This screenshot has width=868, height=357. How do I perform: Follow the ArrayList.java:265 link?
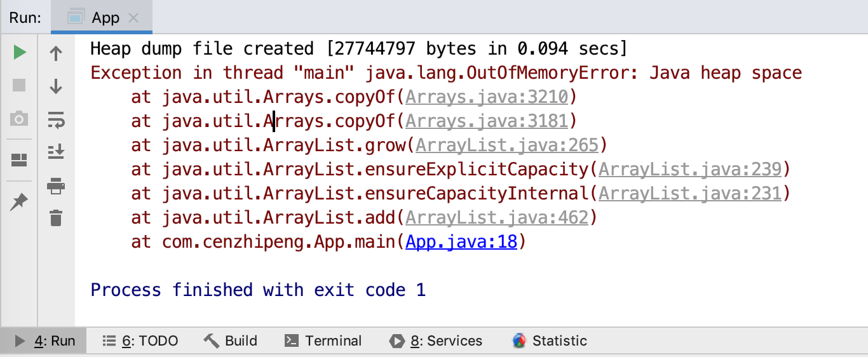point(507,145)
